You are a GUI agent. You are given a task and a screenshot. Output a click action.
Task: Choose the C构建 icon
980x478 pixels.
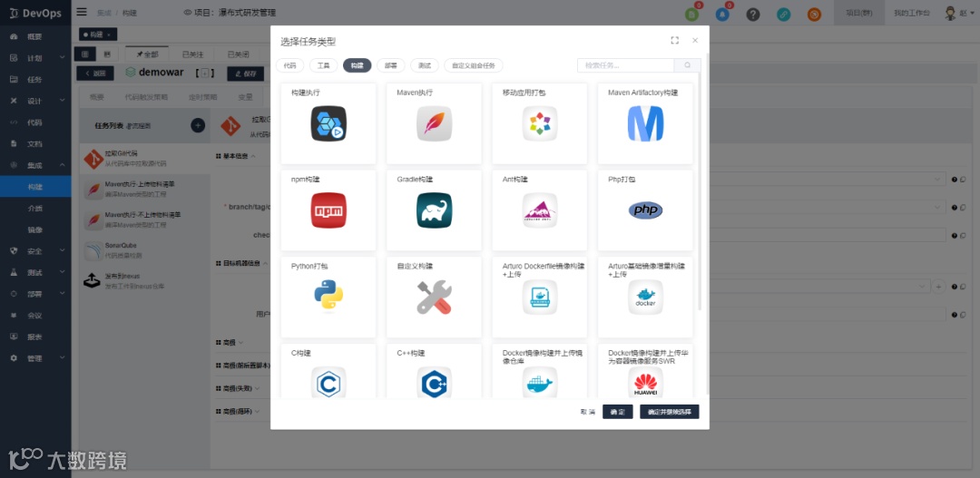[328, 383]
